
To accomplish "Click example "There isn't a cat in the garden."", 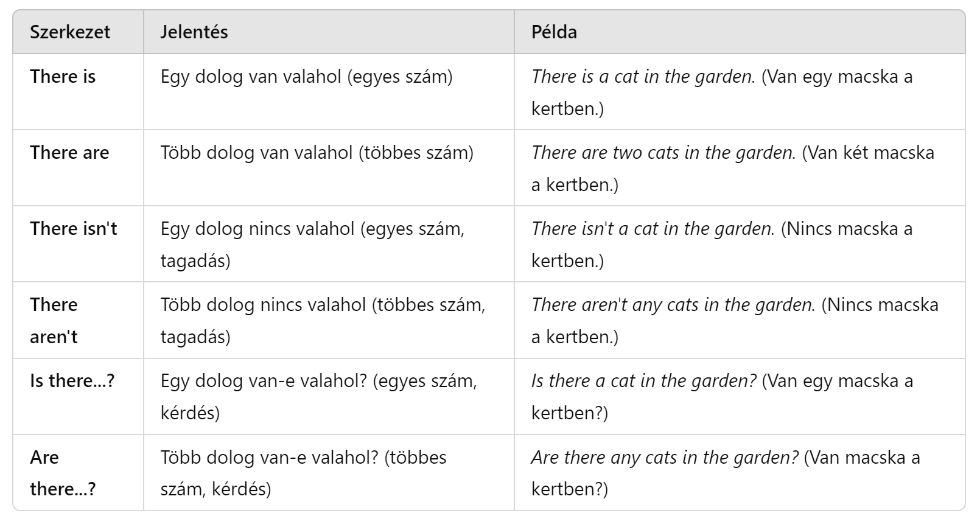I will [653, 229].
